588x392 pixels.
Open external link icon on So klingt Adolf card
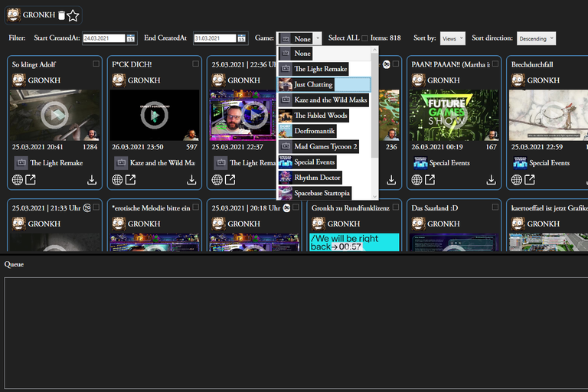tap(31, 180)
